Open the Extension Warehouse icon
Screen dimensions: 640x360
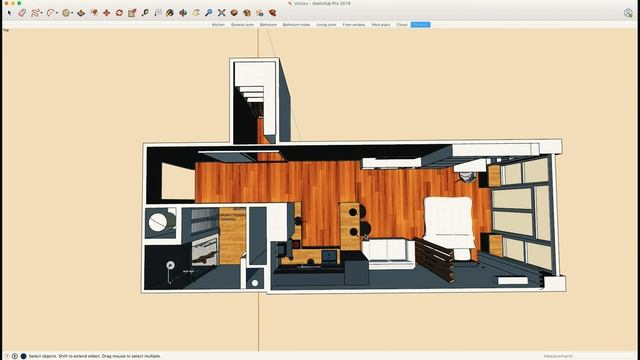tap(247, 13)
